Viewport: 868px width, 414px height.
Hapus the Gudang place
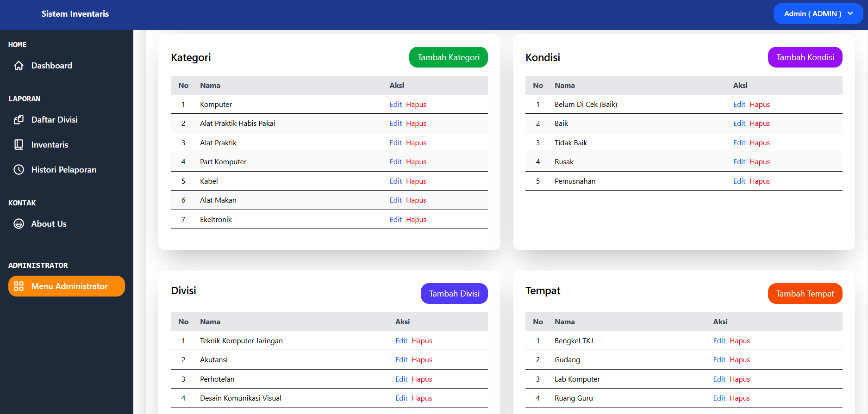(x=740, y=360)
